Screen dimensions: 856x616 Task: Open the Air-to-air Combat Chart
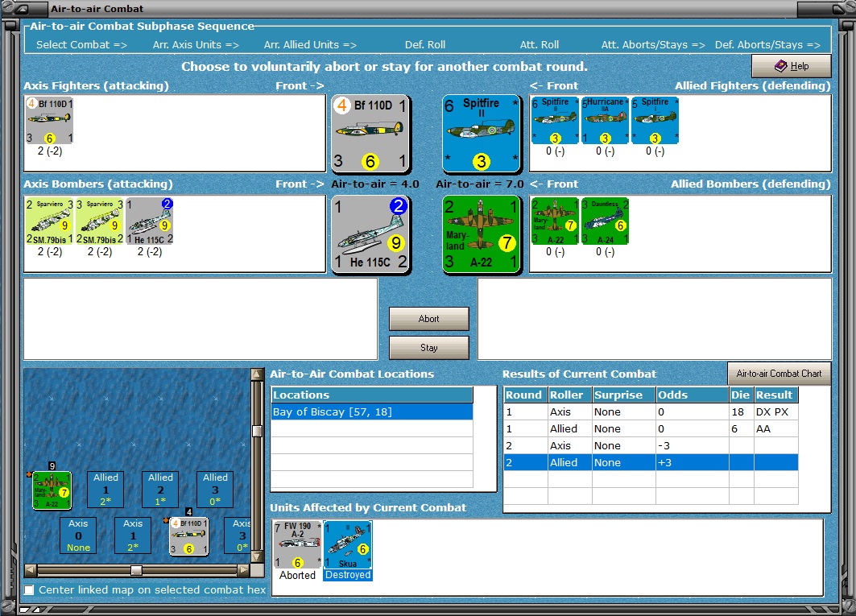pos(779,374)
